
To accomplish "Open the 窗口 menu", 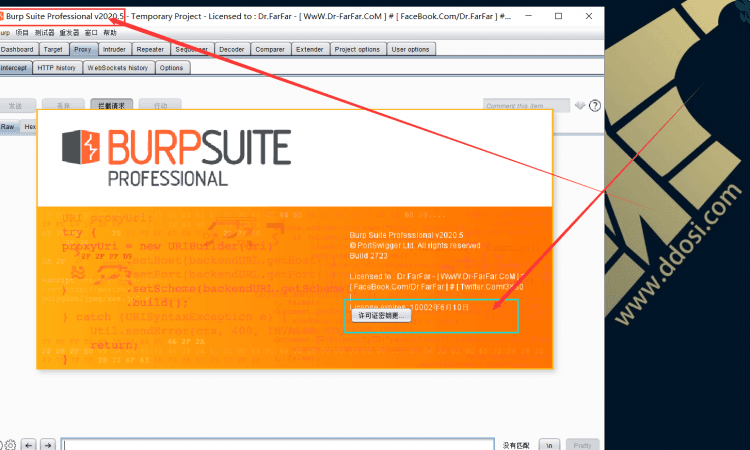I will (x=91, y=33).
